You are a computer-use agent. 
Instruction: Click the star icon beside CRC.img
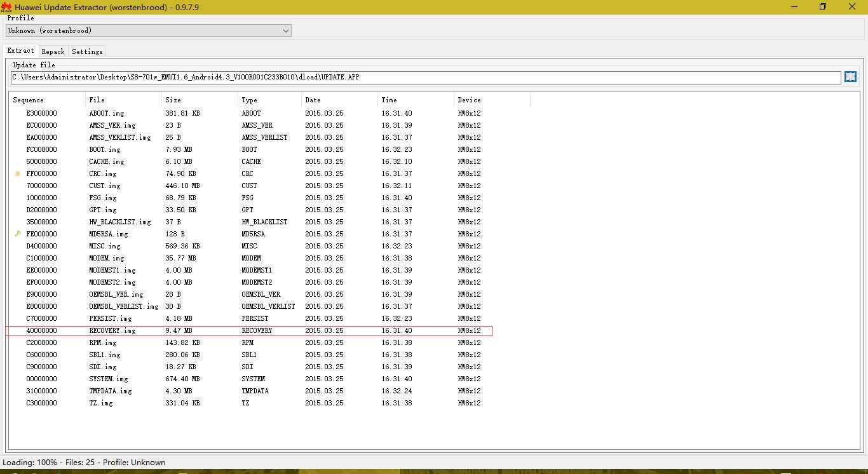pos(18,173)
